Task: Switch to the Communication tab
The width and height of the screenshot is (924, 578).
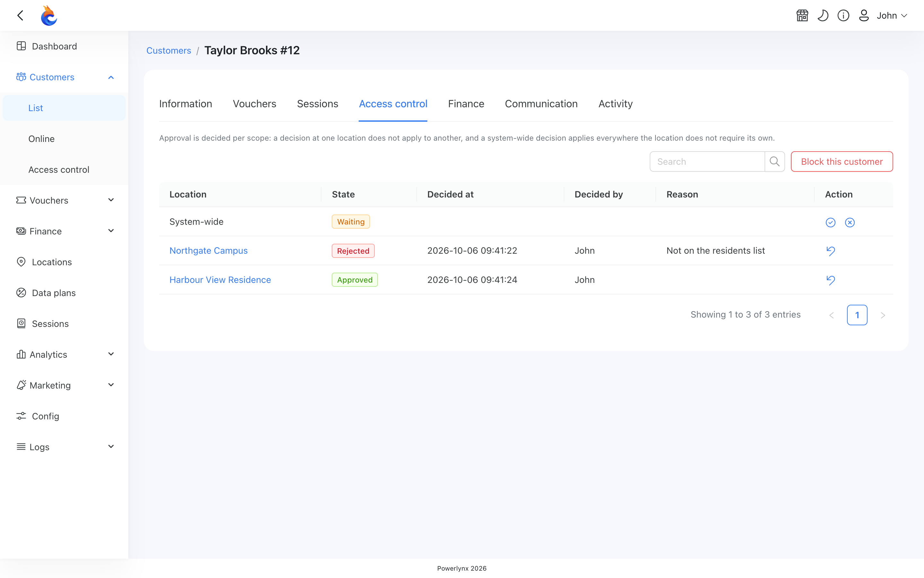Action: (x=541, y=104)
